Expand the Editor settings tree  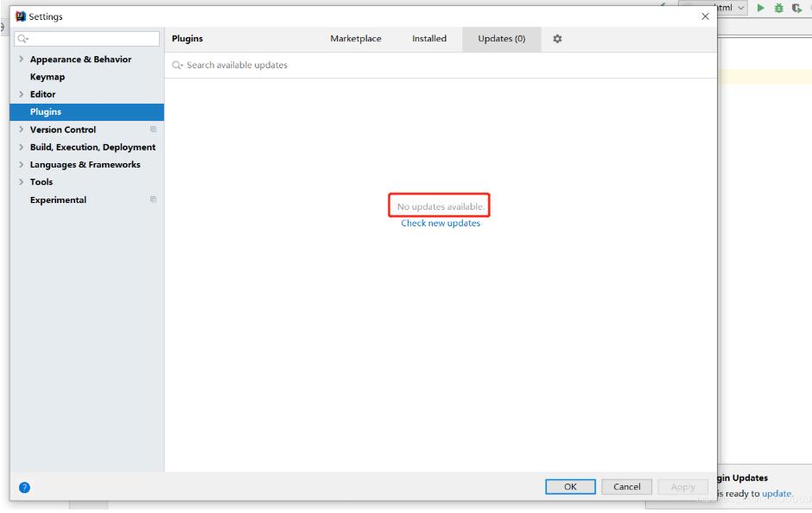pos(21,94)
